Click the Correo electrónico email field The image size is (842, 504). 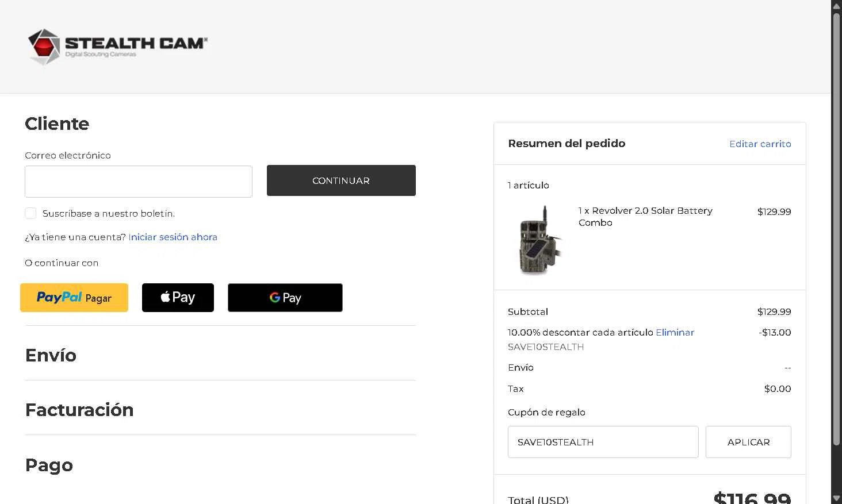tap(139, 182)
